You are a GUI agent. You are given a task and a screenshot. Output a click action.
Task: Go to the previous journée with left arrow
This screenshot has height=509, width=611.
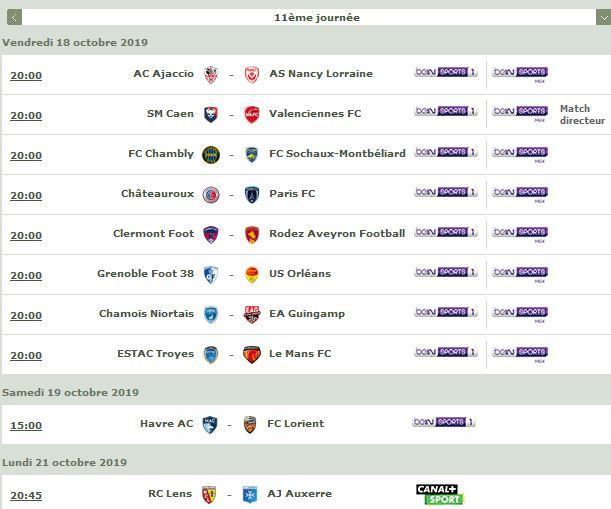(x=14, y=18)
